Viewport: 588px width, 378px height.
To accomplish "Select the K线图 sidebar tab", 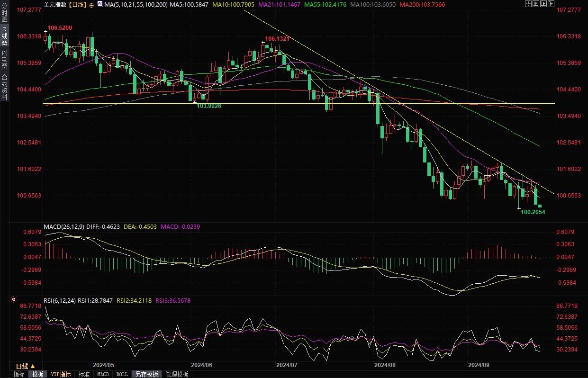I will pos(5,36).
